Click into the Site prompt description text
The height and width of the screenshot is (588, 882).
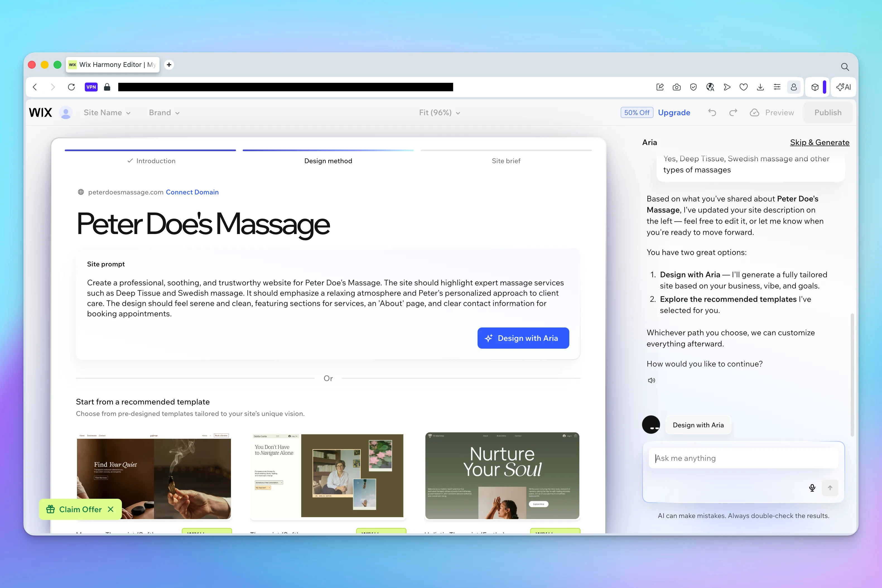pyautogui.click(x=326, y=298)
